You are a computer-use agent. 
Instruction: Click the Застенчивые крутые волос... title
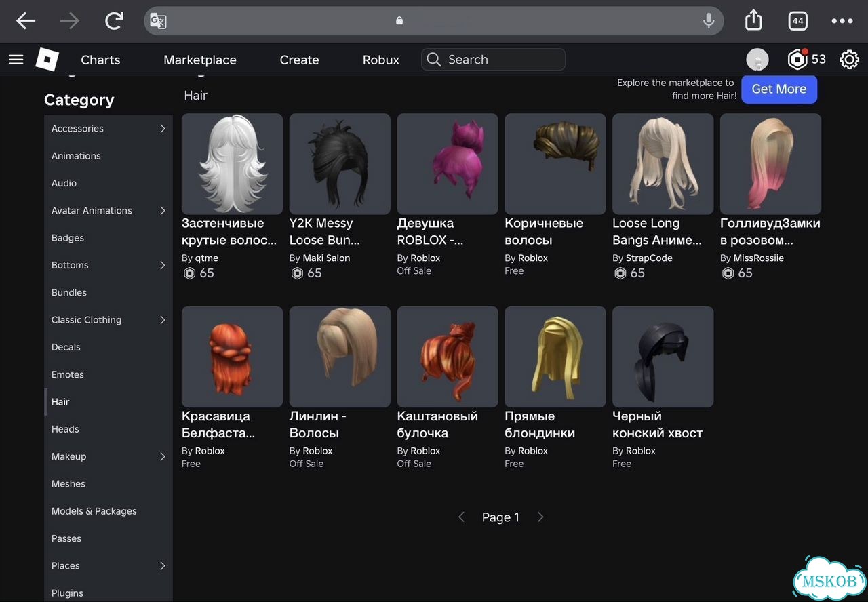pos(229,232)
